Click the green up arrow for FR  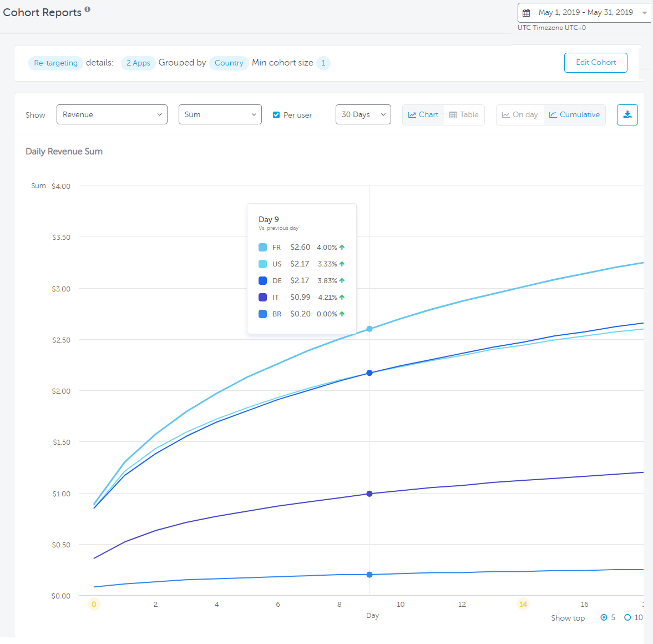point(342,248)
